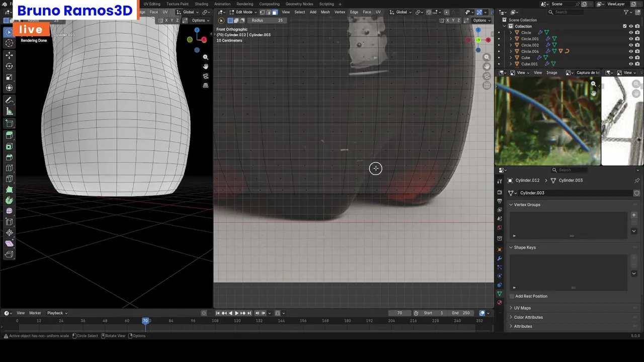Click the fake user shield icon
This screenshot has height=362, width=644.
pyautogui.click(x=636, y=193)
